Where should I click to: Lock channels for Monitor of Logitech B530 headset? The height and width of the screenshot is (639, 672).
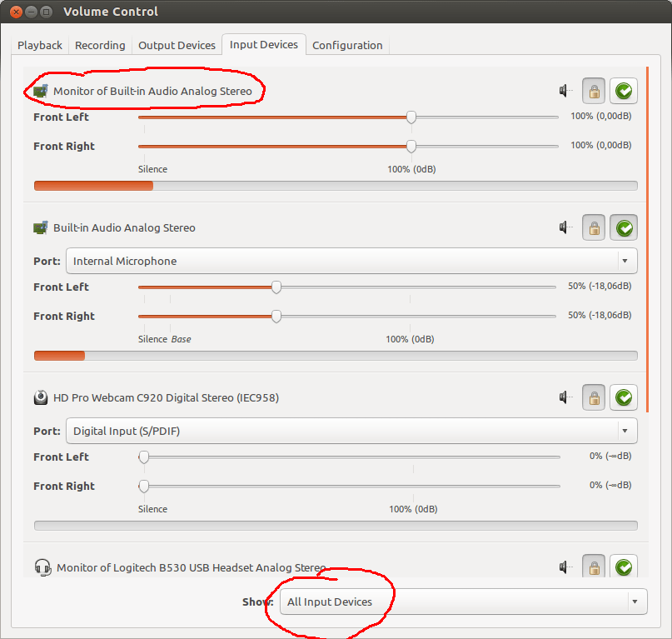tap(593, 567)
